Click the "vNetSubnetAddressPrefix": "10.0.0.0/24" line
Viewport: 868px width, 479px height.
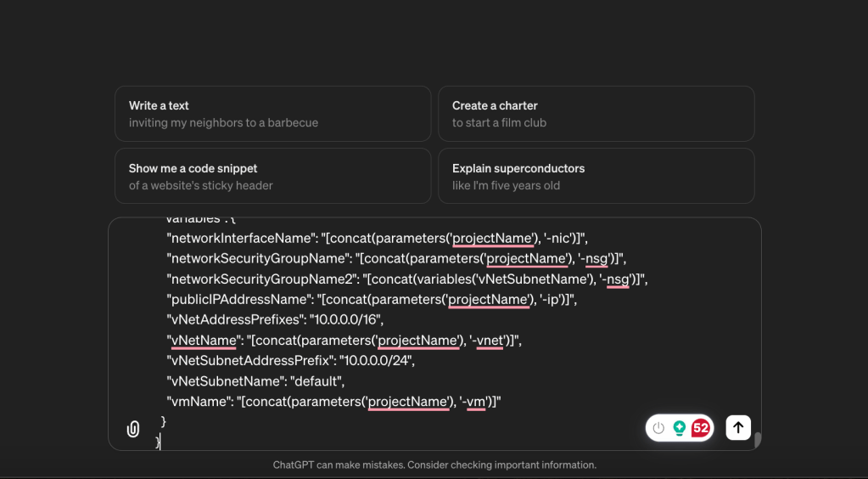291,361
